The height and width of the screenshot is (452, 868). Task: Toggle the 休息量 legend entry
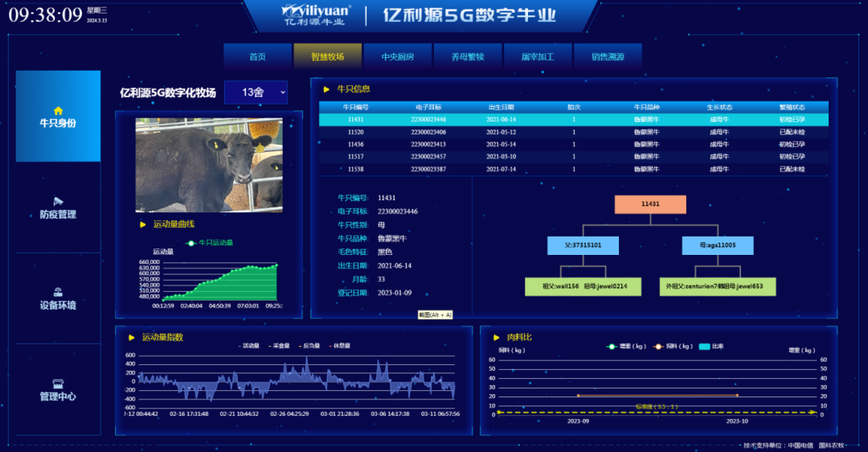(x=340, y=346)
